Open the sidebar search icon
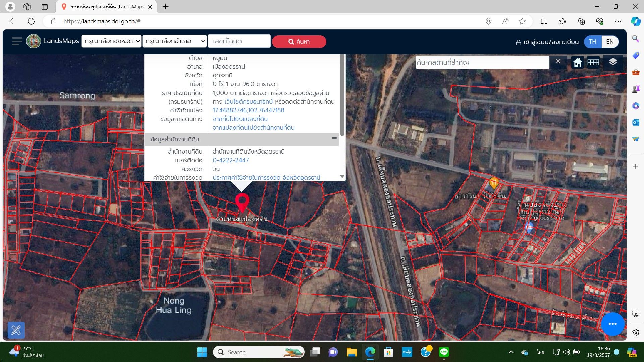The height and width of the screenshot is (362, 644). pos(635,39)
